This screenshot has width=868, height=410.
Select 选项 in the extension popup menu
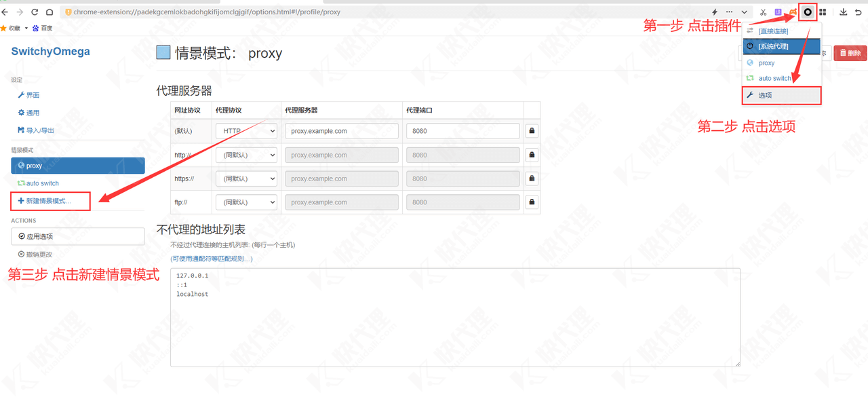click(x=781, y=96)
